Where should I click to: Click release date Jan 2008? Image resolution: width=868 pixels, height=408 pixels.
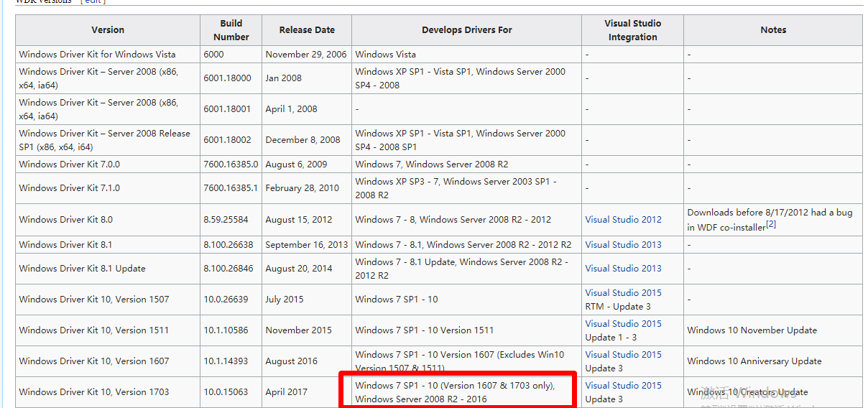[283, 78]
